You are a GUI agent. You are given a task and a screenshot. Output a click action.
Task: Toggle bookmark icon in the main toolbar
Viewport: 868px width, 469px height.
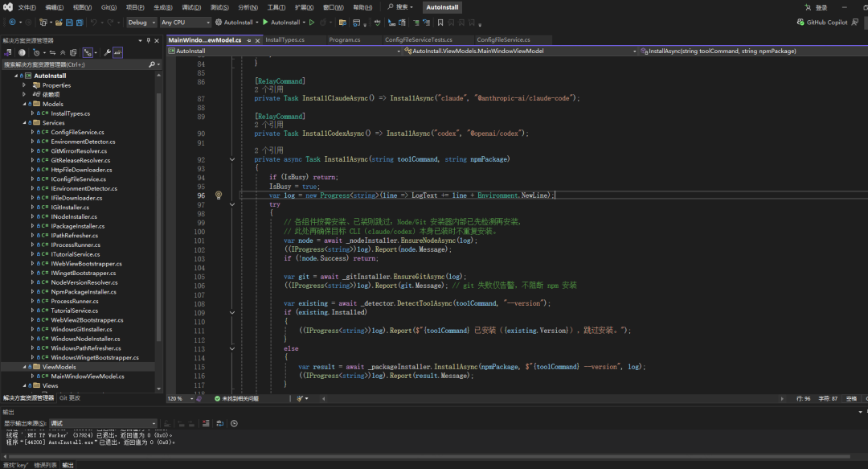click(x=440, y=23)
